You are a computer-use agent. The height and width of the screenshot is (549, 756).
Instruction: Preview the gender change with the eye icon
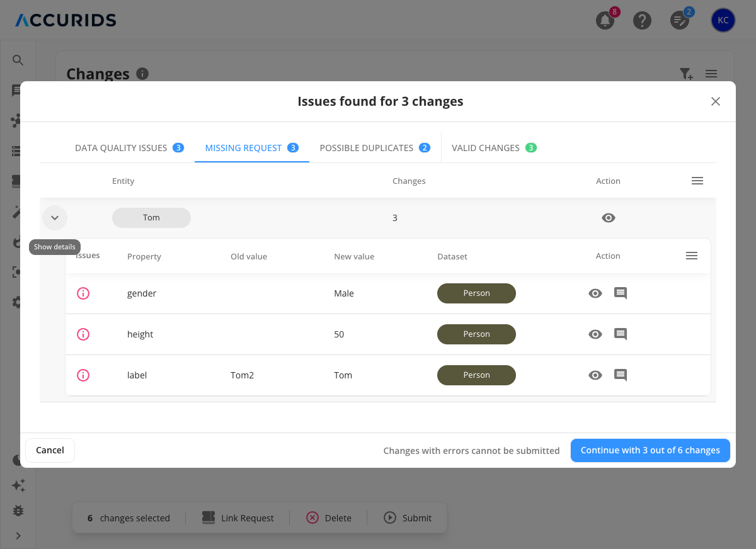pyautogui.click(x=595, y=293)
